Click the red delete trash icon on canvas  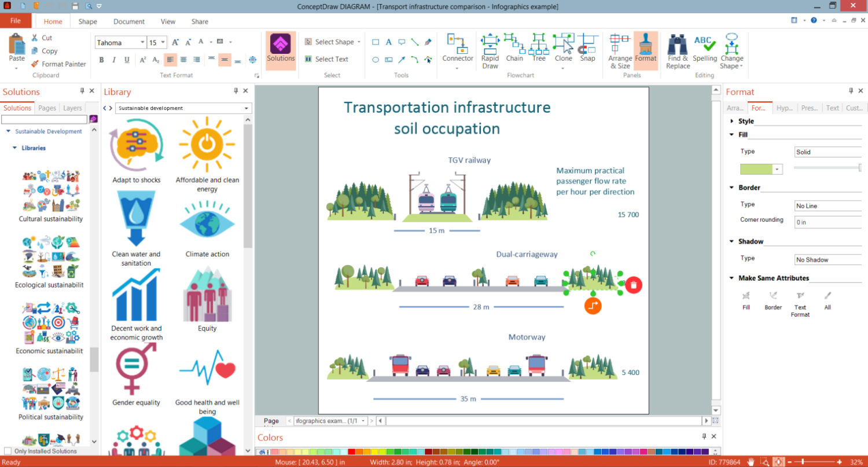pos(634,285)
